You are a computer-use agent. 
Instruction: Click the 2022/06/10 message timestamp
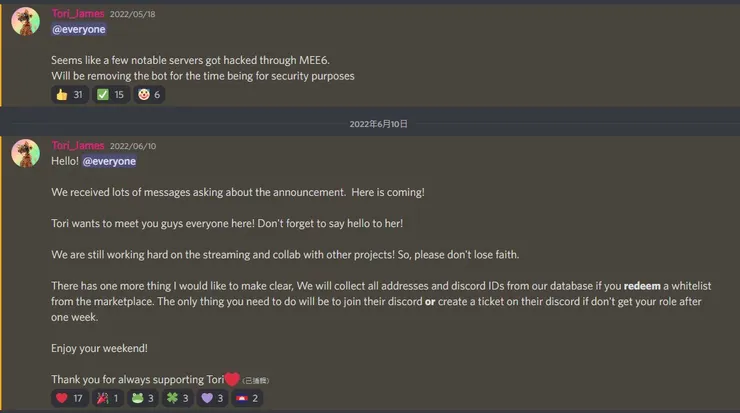pyautogui.click(x=133, y=146)
